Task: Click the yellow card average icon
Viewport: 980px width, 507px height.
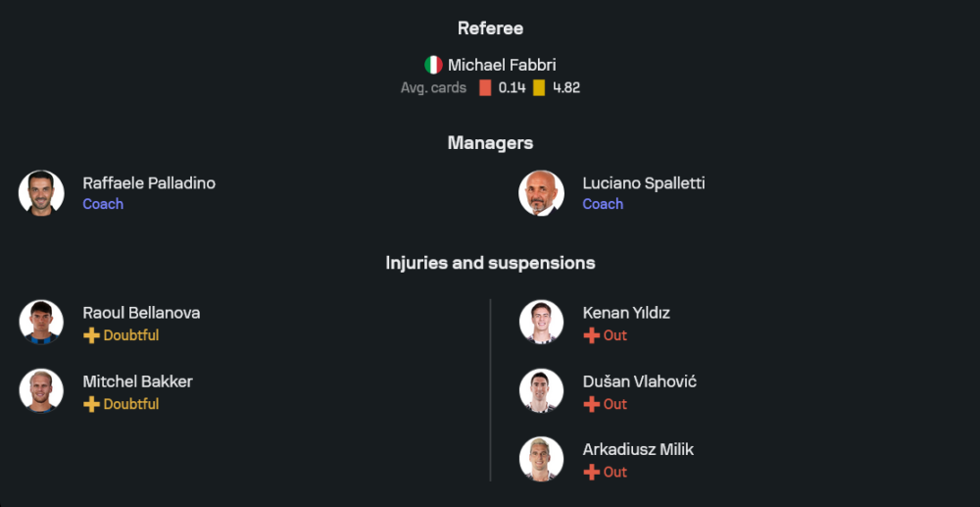Action: coord(539,87)
